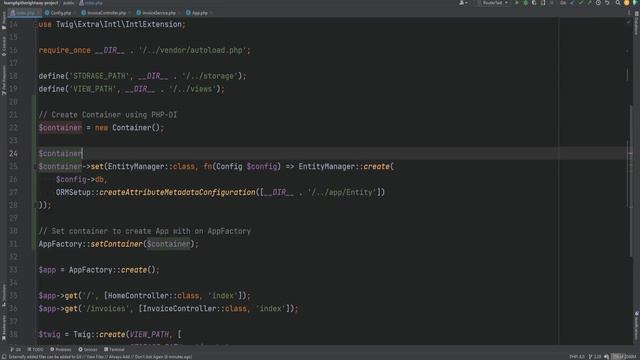
Task: Click the Rollback undo arrow icon
Action: point(607,3)
